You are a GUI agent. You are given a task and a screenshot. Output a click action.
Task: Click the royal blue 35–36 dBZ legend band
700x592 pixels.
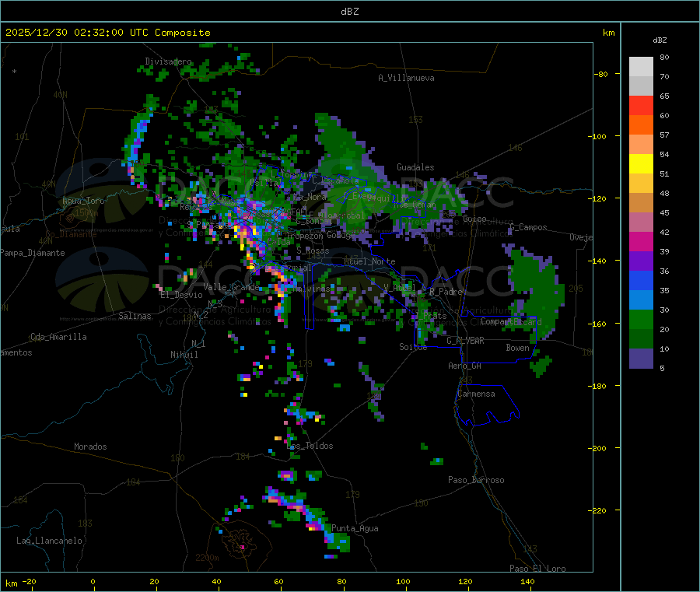click(641, 280)
